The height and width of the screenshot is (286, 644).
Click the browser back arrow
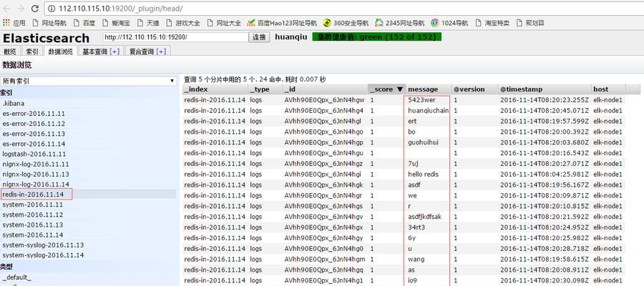pyautogui.click(x=6, y=8)
